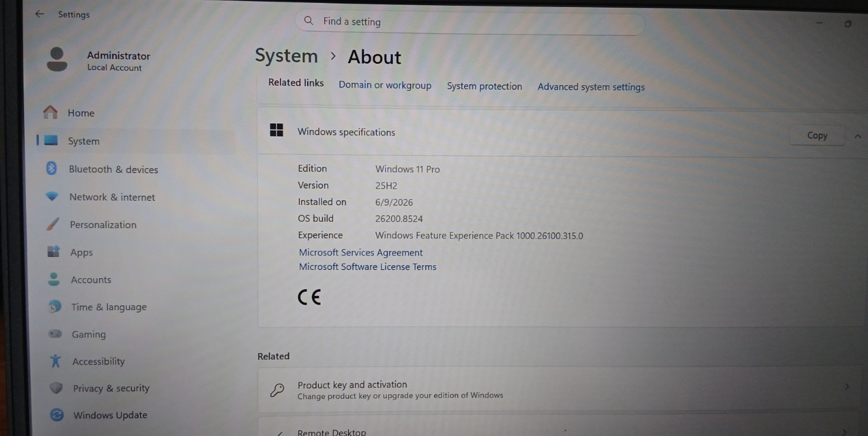Screen dimensions: 868x436
Task: Click the 25H2 version value
Action: coord(386,186)
